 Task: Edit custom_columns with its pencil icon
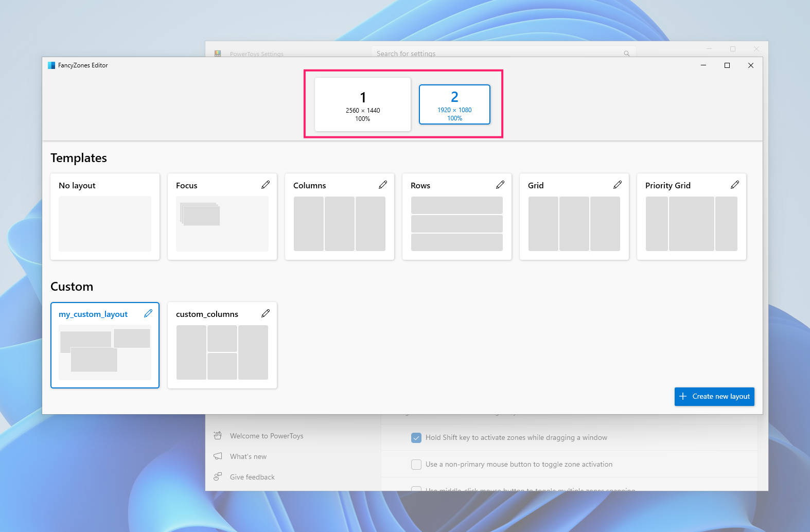tap(266, 313)
